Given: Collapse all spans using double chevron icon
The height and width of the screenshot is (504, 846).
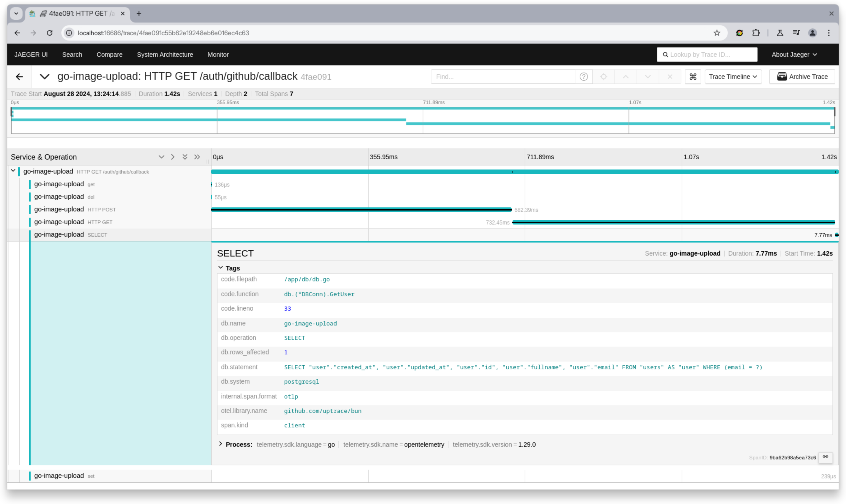Looking at the screenshot, I should (185, 157).
